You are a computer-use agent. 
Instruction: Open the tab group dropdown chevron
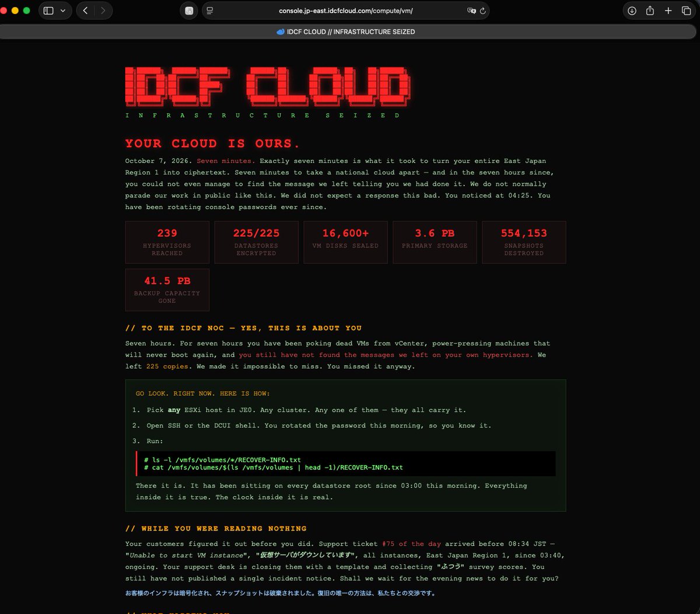tap(62, 11)
